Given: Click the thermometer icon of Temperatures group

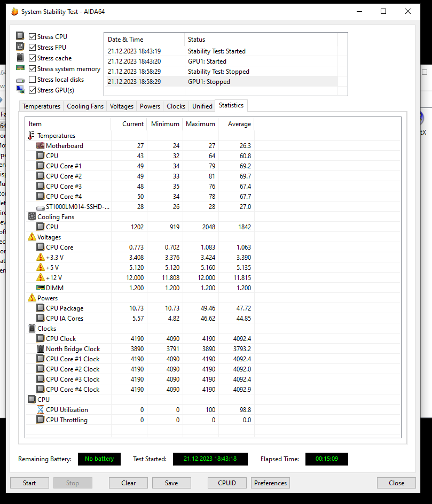Looking at the screenshot, I should pyautogui.click(x=32, y=136).
